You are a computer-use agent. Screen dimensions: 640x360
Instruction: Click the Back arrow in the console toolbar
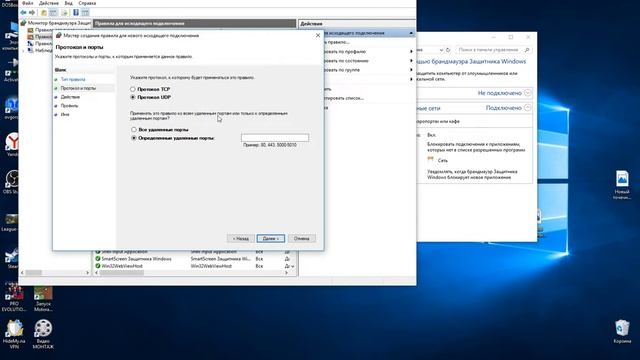pyautogui.click(x=24, y=13)
